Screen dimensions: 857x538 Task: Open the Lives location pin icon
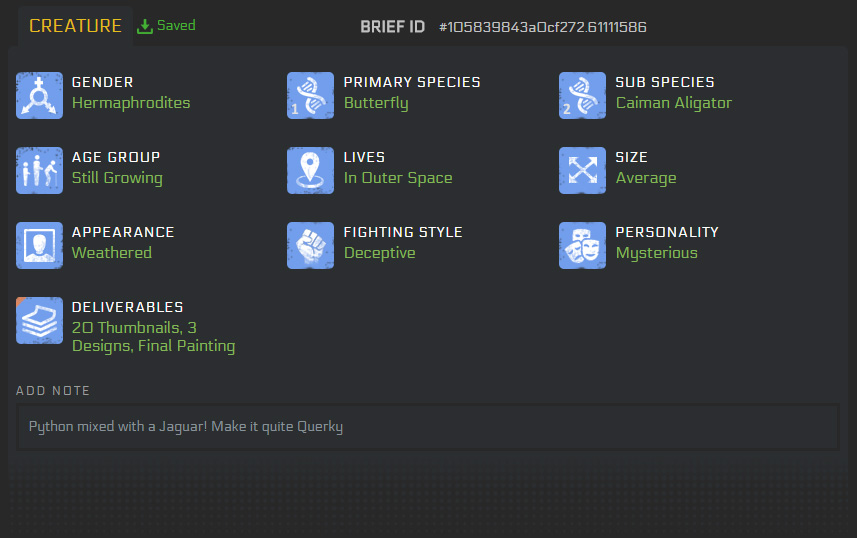[310, 171]
